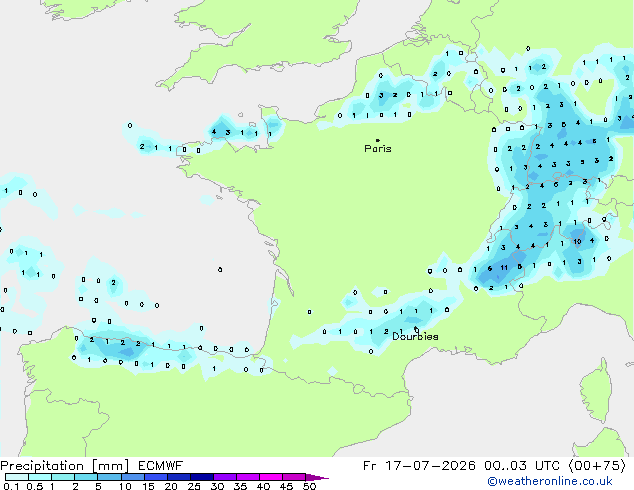The height and width of the screenshot is (490, 634).
Task: Click the legend label '15'
Action: 148,486
